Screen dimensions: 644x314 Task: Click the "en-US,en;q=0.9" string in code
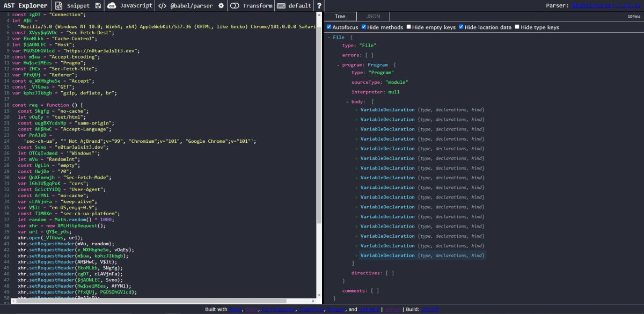point(72,208)
